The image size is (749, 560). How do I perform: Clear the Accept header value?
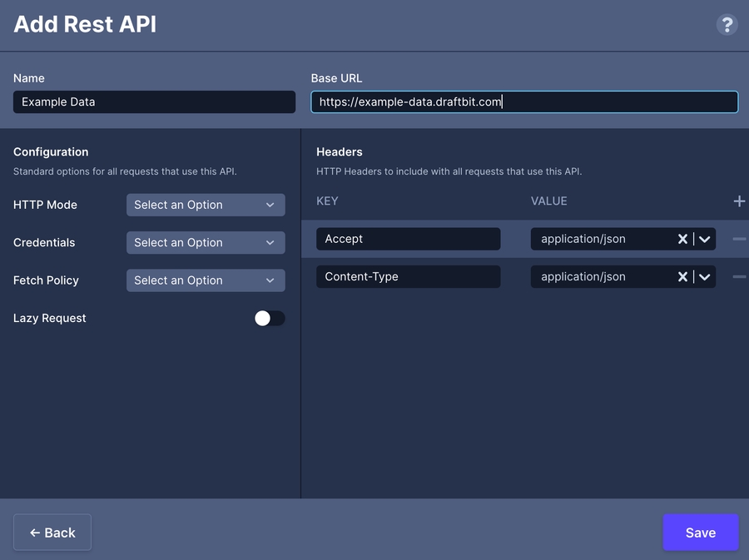[x=682, y=239]
